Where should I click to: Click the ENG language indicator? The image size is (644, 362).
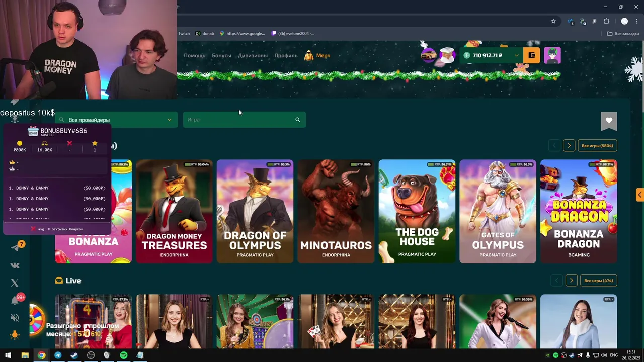click(x=614, y=355)
